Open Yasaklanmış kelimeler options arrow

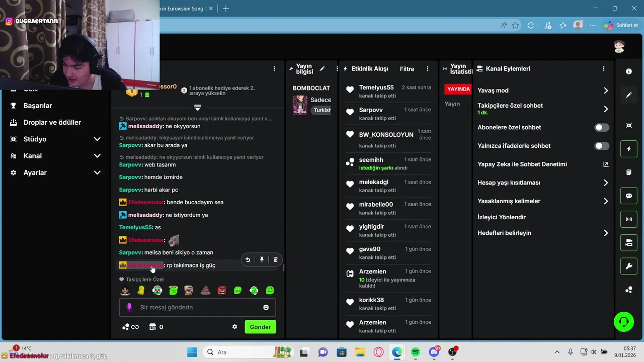coord(606,201)
